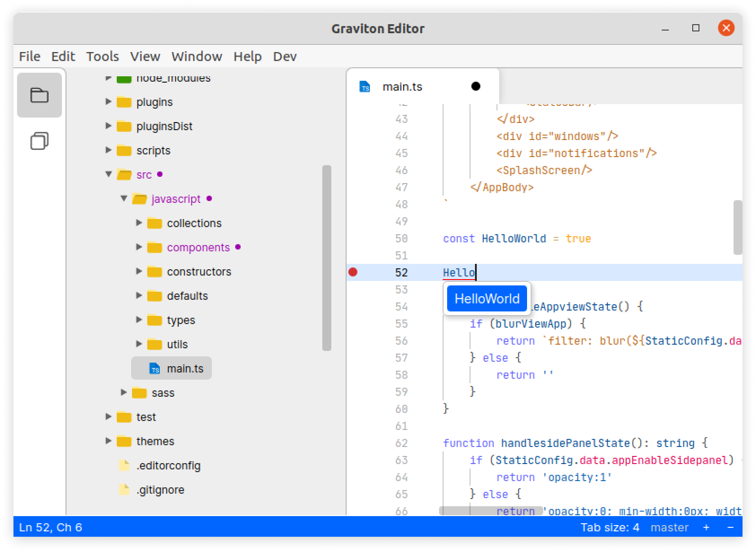Collapse the javascript folder arrow
The width and height of the screenshot is (756, 552).
tap(124, 198)
